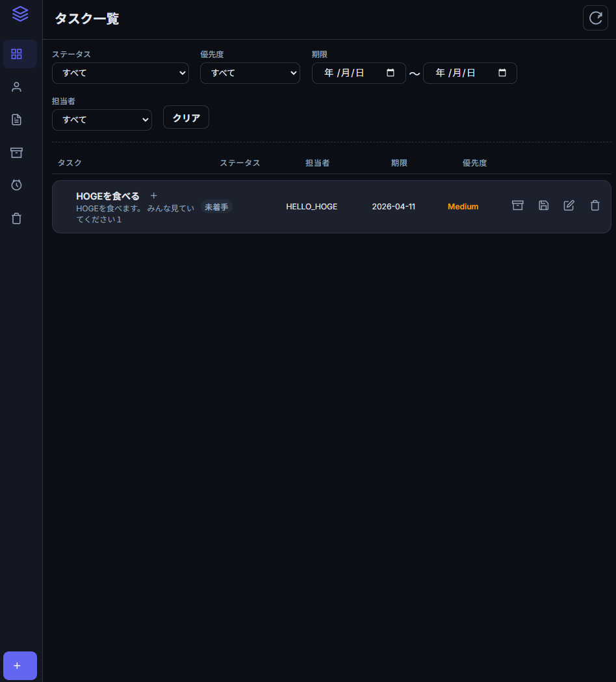
Task: Click the end date 期限 field
Action: coord(470,73)
